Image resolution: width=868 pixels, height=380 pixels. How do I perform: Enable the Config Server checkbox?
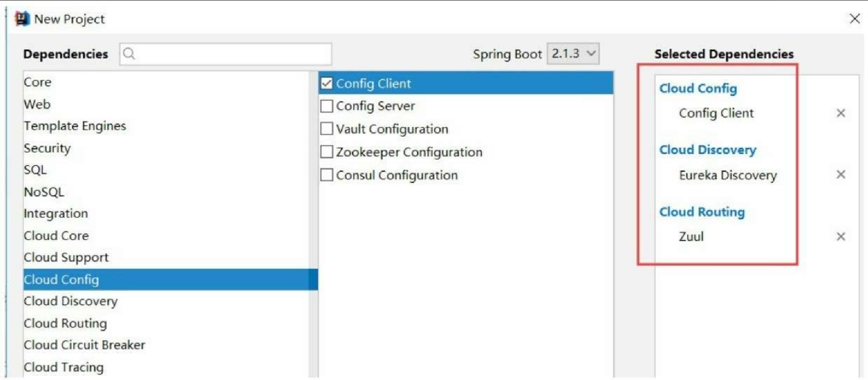point(327,106)
